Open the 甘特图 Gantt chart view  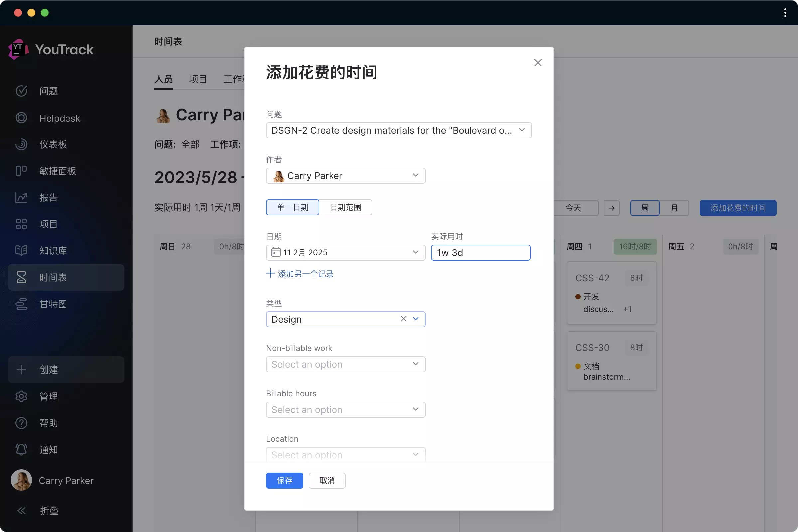[53, 304]
